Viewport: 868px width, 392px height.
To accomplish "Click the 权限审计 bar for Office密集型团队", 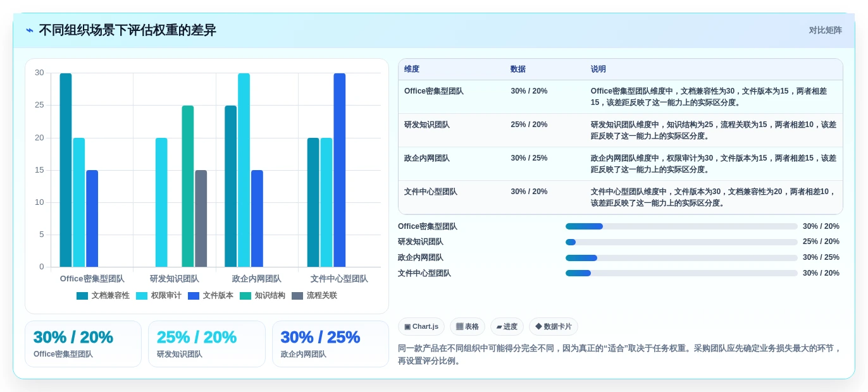I will (79, 202).
